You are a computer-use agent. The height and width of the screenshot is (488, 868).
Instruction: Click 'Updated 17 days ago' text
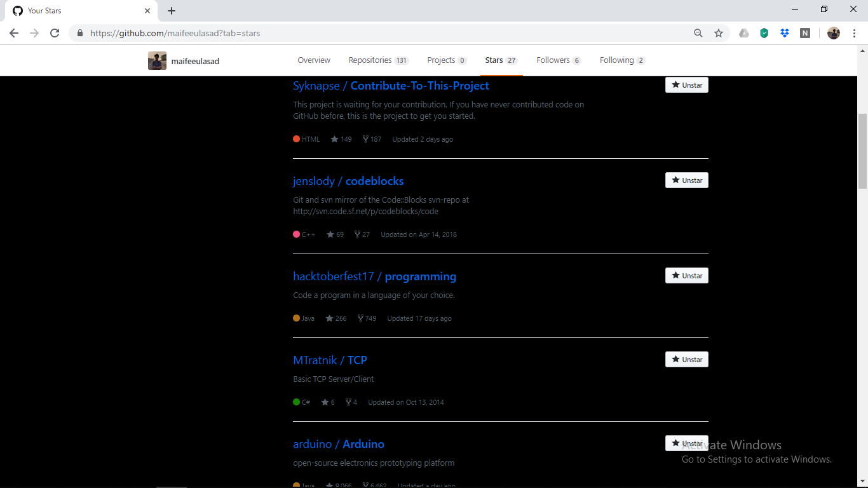pyautogui.click(x=419, y=318)
